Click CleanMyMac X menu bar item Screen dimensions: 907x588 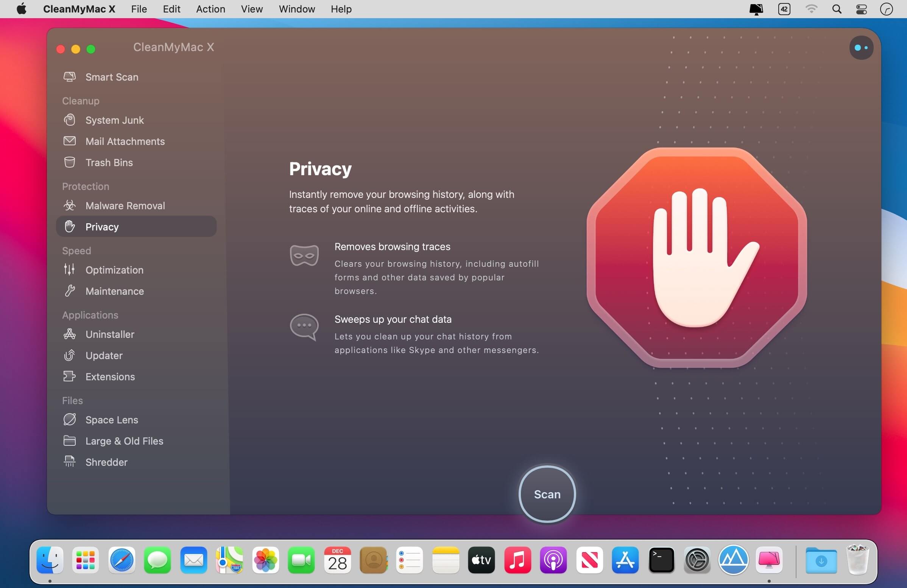(79, 9)
